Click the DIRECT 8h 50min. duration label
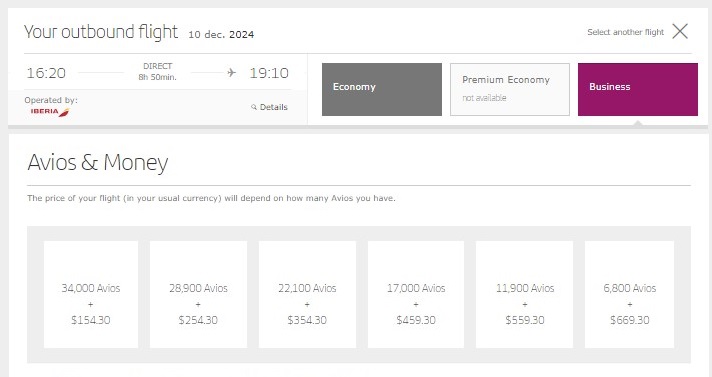Viewport: 712px width, 377px height. click(x=158, y=72)
